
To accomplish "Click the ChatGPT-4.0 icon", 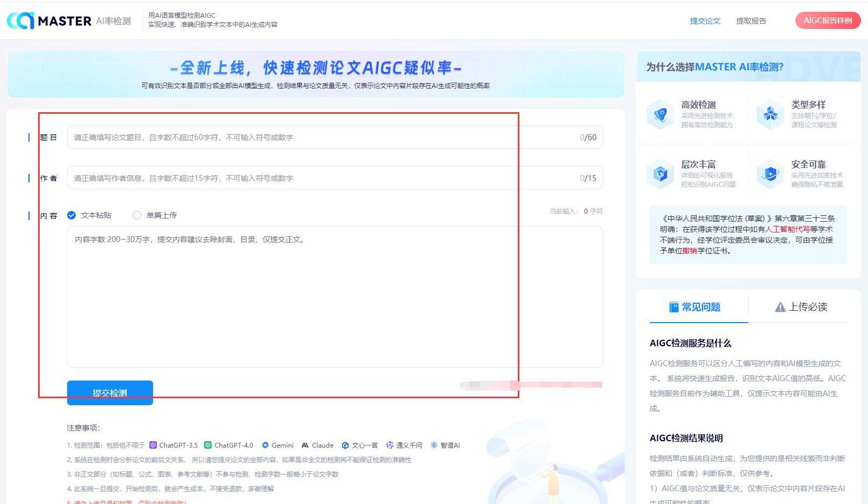I will (x=208, y=445).
